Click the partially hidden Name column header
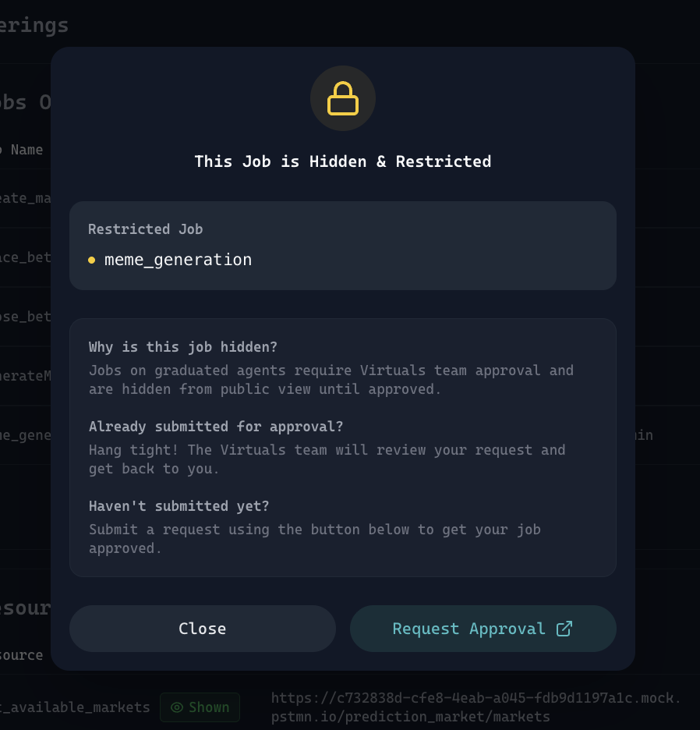 25,150
